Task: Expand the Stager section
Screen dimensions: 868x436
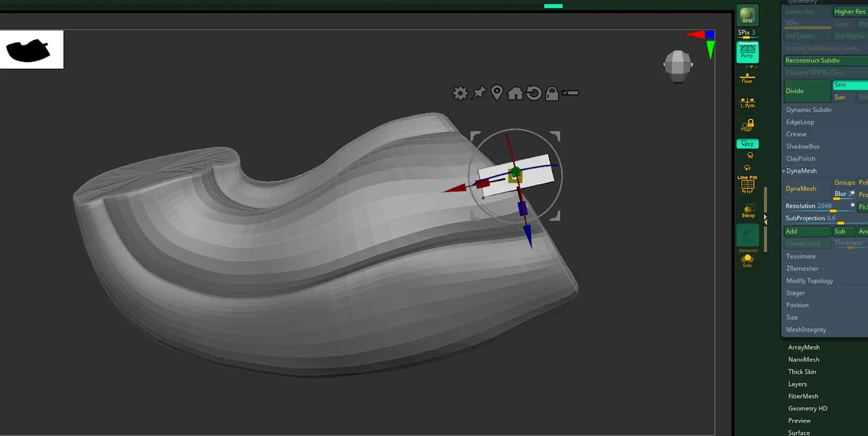Action: (x=795, y=293)
